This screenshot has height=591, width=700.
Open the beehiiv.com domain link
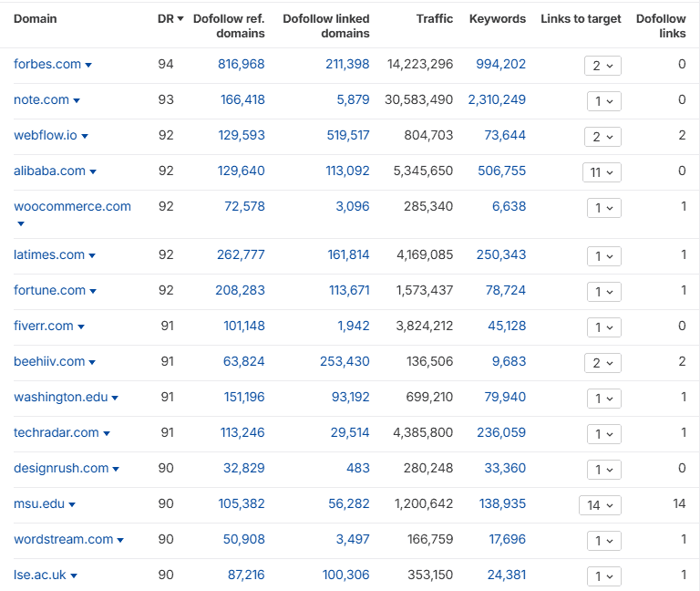tap(49, 361)
